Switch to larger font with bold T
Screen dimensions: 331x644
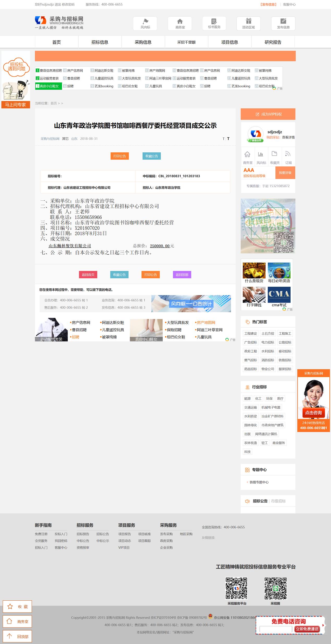click(x=228, y=139)
